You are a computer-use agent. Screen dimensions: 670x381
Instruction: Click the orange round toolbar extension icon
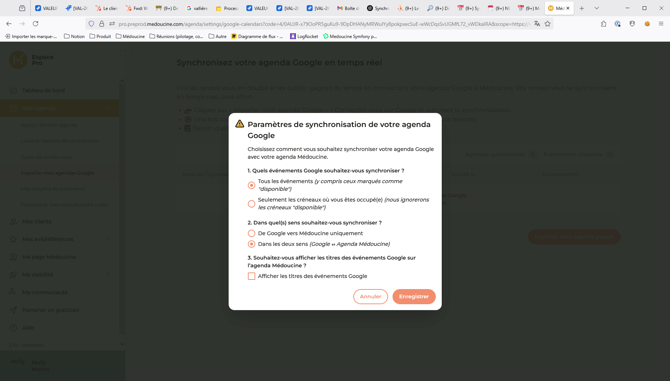pos(647,24)
